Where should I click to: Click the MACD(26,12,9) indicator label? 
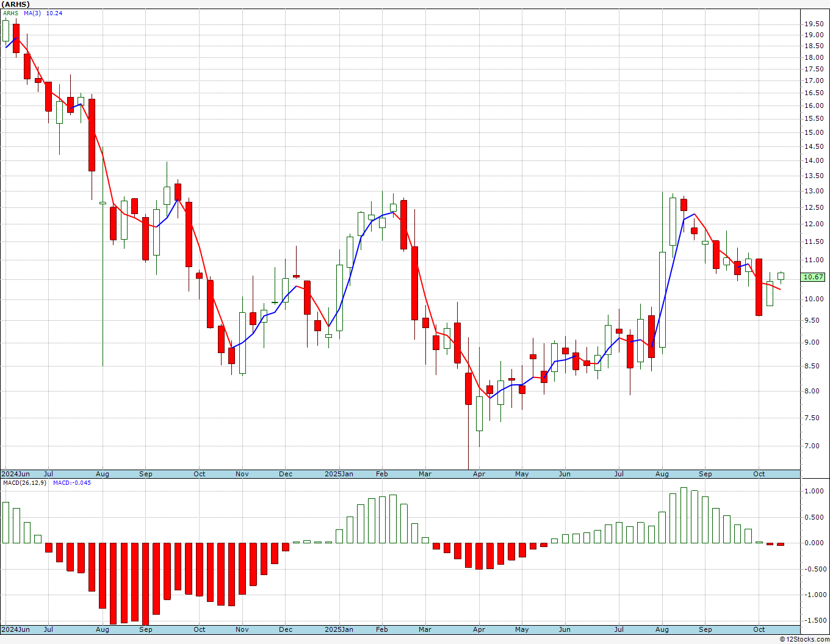point(24,483)
